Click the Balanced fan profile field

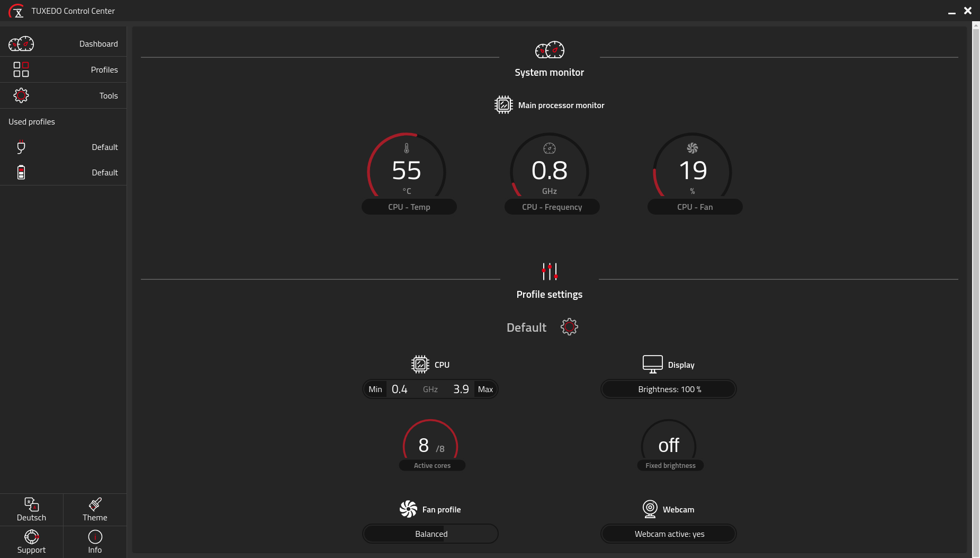(x=430, y=534)
